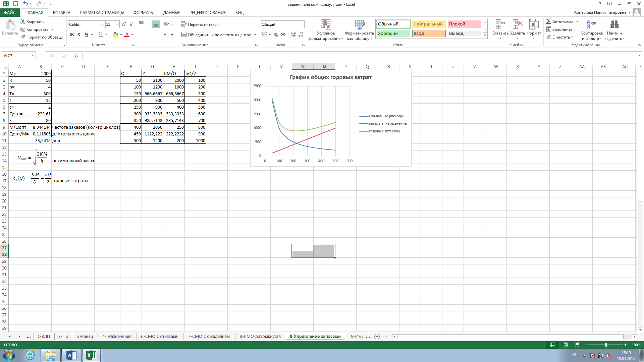Click the Undo arrow icon
644x362 pixels.
25,4
